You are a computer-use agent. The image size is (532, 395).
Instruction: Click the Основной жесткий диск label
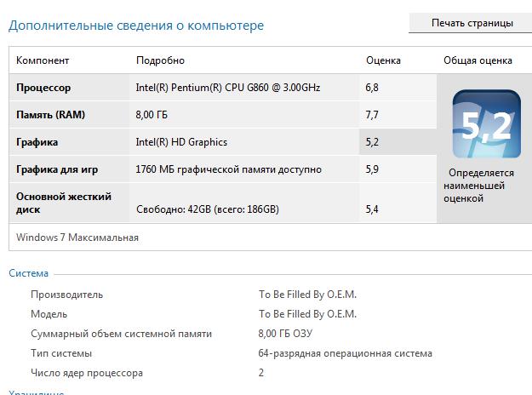[x=64, y=203]
